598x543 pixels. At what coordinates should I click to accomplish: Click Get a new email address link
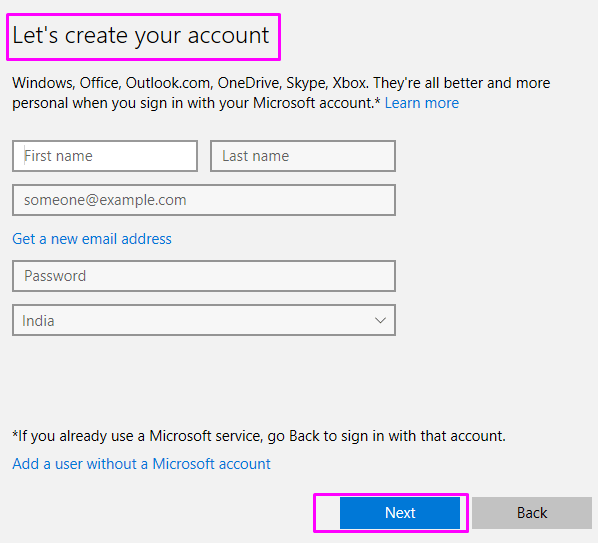click(x=92, y=239)
